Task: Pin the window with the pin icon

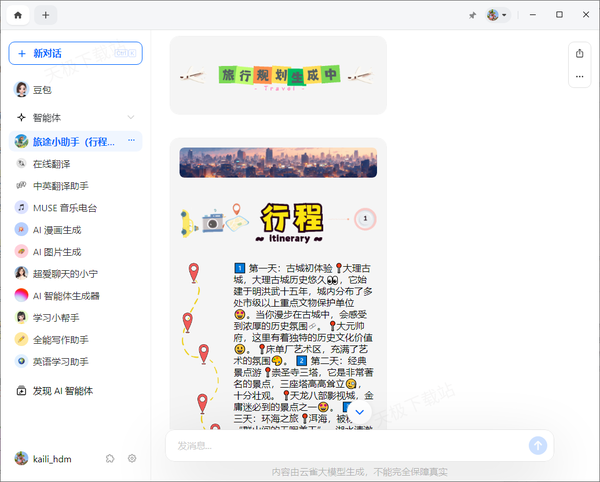Action: 473,15
